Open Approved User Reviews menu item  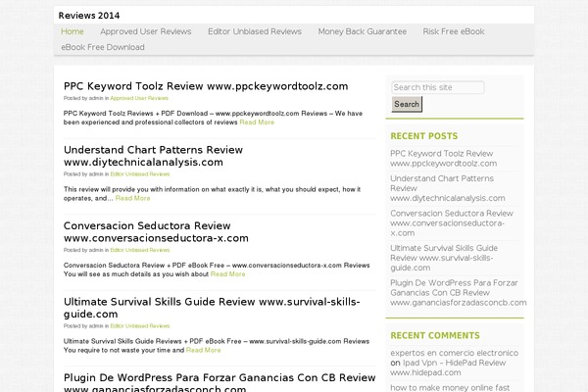point(146,31)
